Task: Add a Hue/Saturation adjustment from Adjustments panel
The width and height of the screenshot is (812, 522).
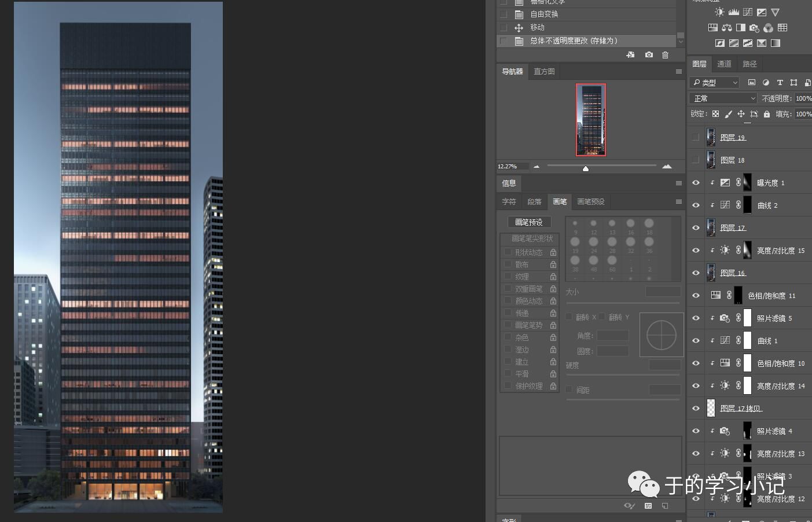Action: click(x=713, y=27)
